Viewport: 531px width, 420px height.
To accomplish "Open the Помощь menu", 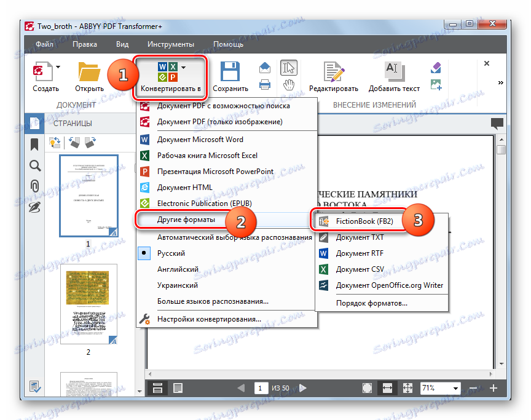I will pyautogui.click(x=228, y=44).
